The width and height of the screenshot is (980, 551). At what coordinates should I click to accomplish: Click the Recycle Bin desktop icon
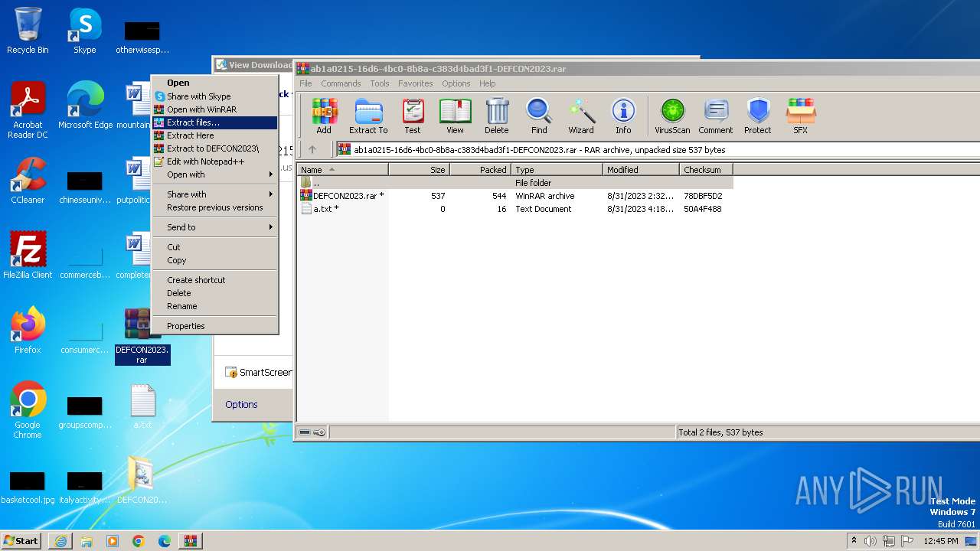28,31
